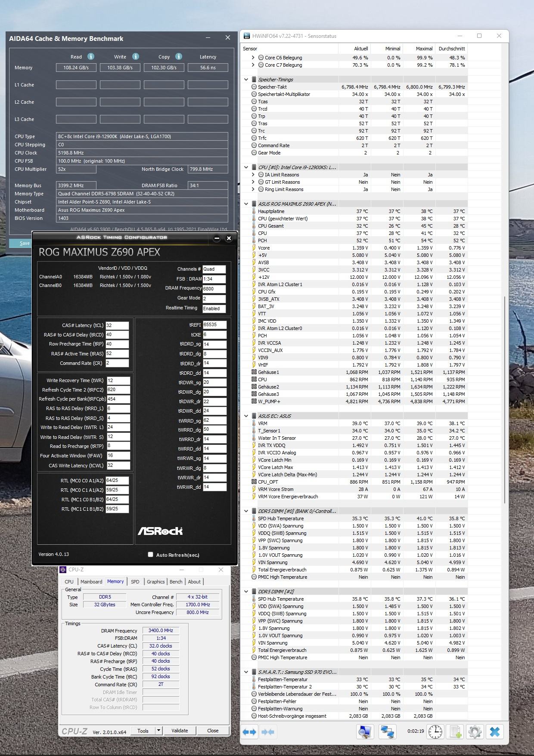Click Write info icon in AIDA64

tap(136, 56)
